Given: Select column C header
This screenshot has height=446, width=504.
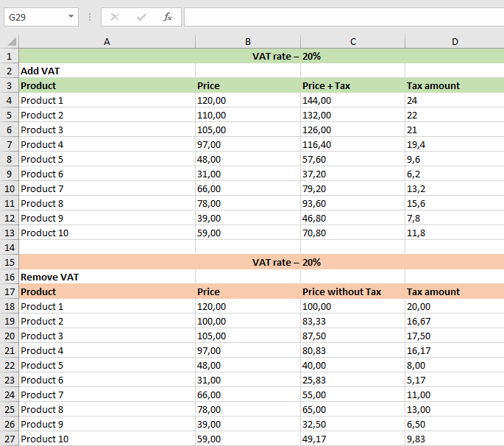Looking at the screenshot, I should 352,42.
